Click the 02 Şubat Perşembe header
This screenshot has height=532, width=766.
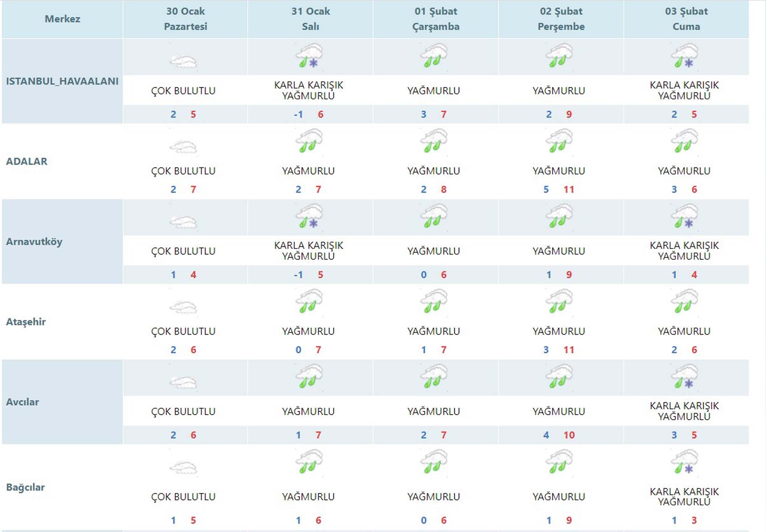(x=561, y=19)
